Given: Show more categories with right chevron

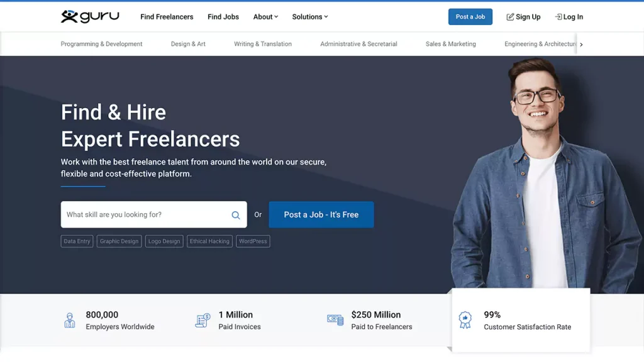Looking at the screenshot, I should [x=581, y=45].
